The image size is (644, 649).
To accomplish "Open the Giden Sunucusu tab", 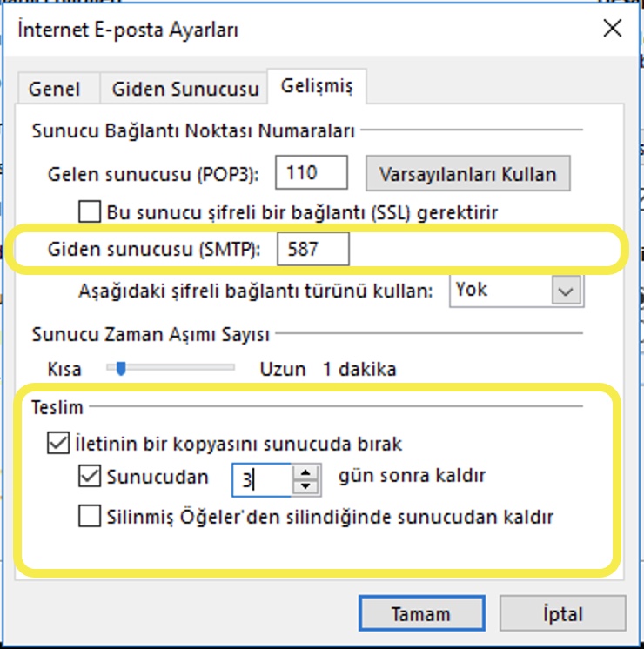I will [x=184, y=89].
